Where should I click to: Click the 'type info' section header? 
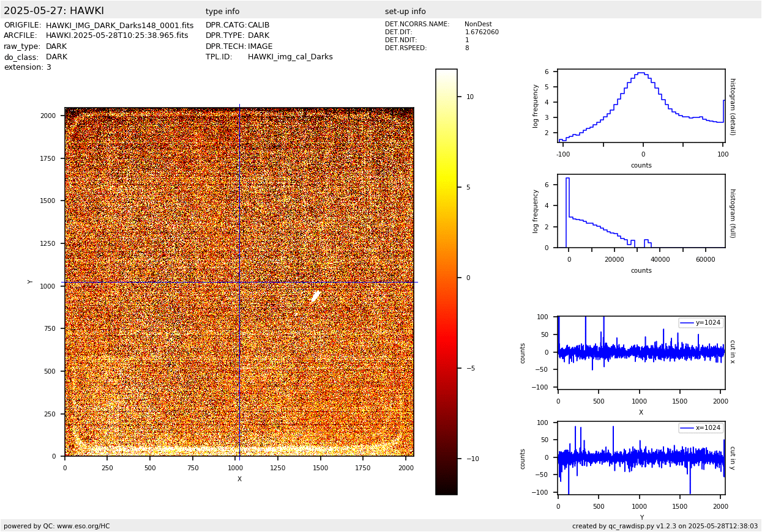(x=222, y=12)
